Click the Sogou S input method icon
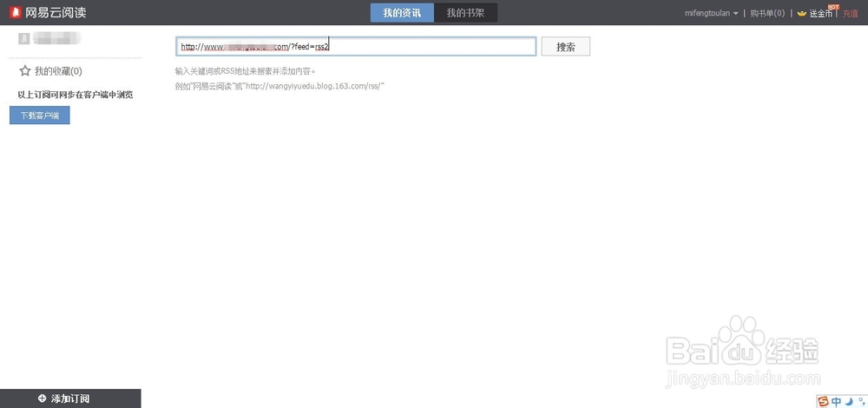The width and height of the screenshot is (868, 408). (x=824, y=402)
